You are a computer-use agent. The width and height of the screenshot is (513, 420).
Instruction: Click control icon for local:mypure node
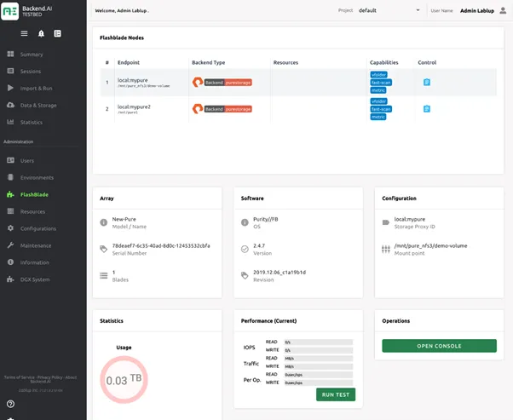point(427,82)
